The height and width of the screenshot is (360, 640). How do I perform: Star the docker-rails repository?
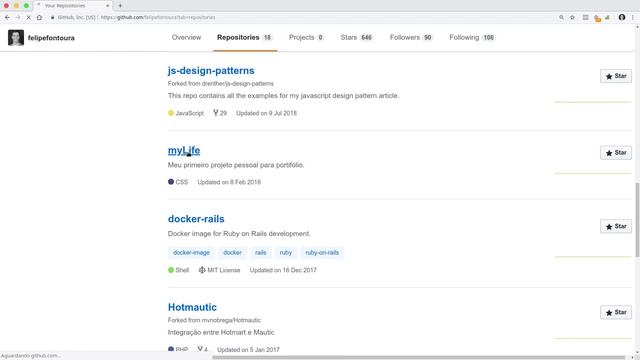coord(616,226)
